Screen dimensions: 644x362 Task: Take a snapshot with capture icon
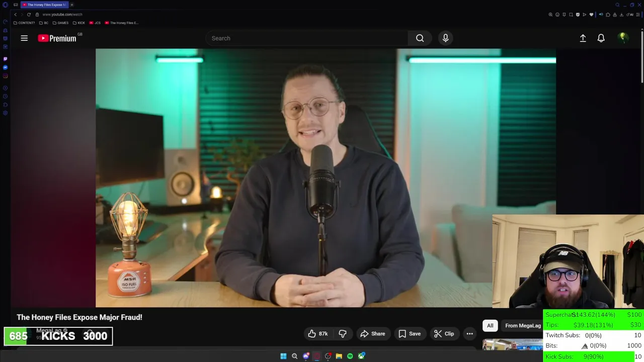click(x=571, y=15)
